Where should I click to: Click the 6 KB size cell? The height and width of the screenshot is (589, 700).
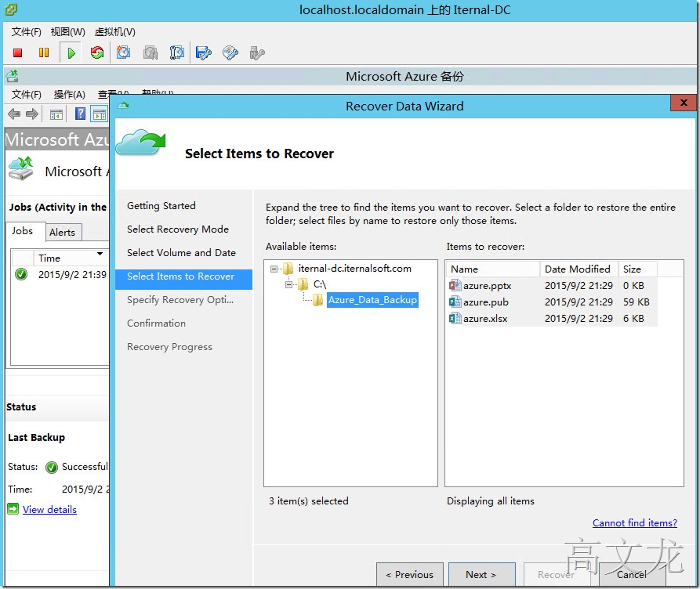pos(633,319)
